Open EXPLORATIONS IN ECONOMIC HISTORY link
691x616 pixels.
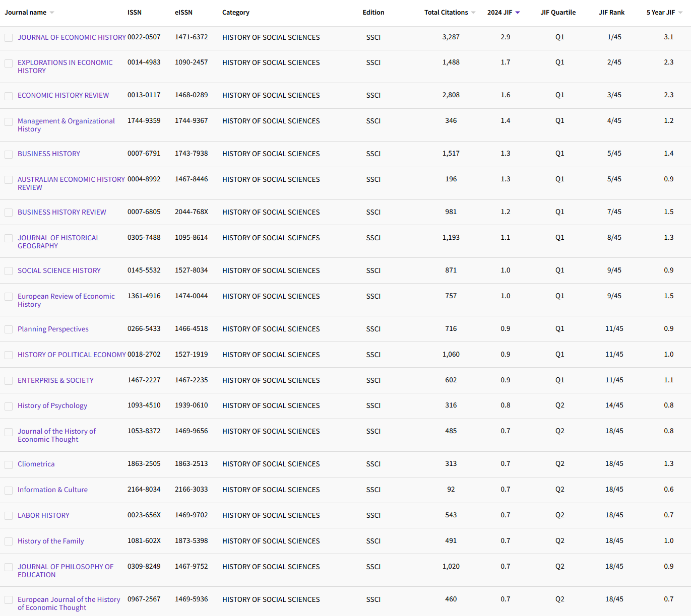65,66
